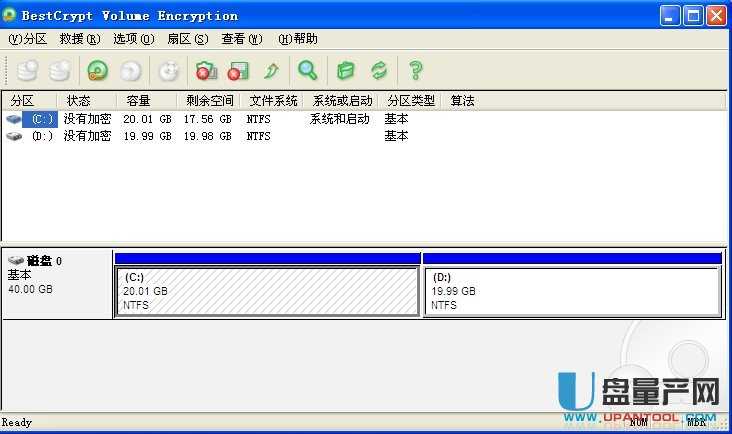Image resolution: width=732 pixels, height=434 pixels.
Task: Click the disk 0 drive icon in map
Action: click(x=16, y=260)
